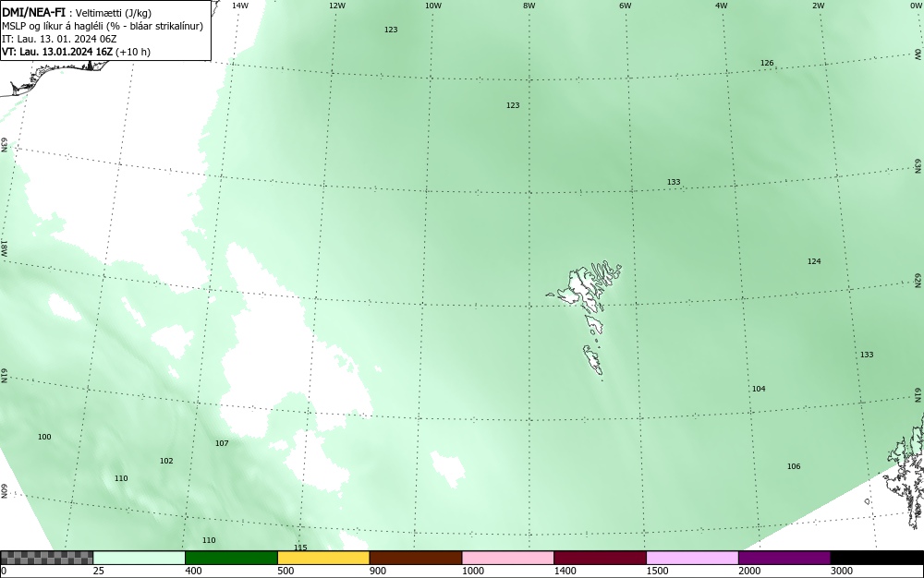Click the legend scale number 3000

(x=842, y=571)
